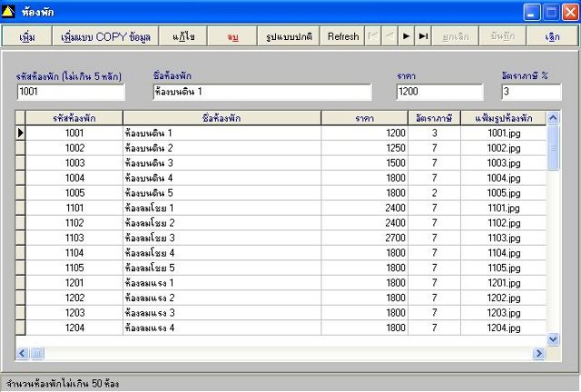Click the เพิ่มแบบ COPY ข้อมูล button

[105, 36]
